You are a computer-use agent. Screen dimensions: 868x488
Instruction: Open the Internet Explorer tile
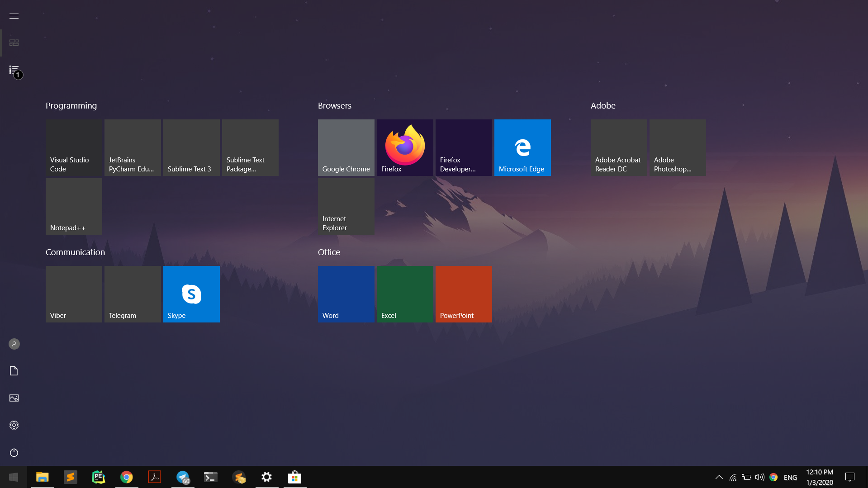(346, 206)
